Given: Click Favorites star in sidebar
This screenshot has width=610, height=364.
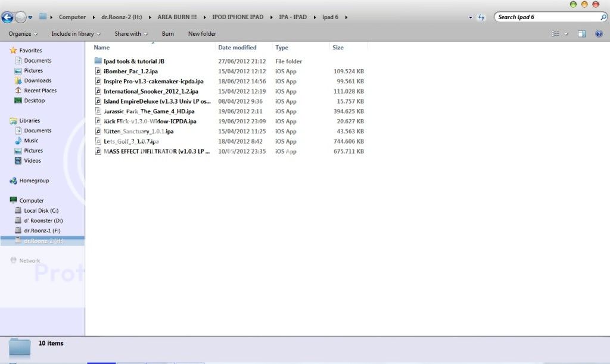Looking at the screenshot, I should click(x=13, y=50).
